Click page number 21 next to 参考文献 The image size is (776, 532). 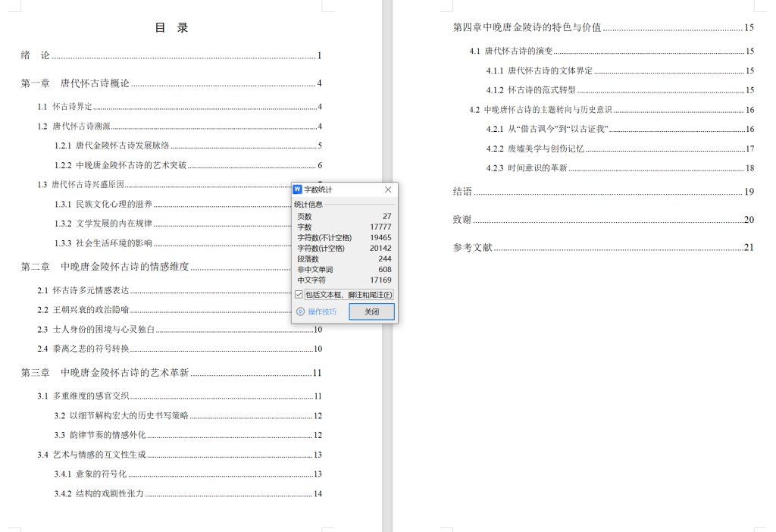tap(748, 246)
